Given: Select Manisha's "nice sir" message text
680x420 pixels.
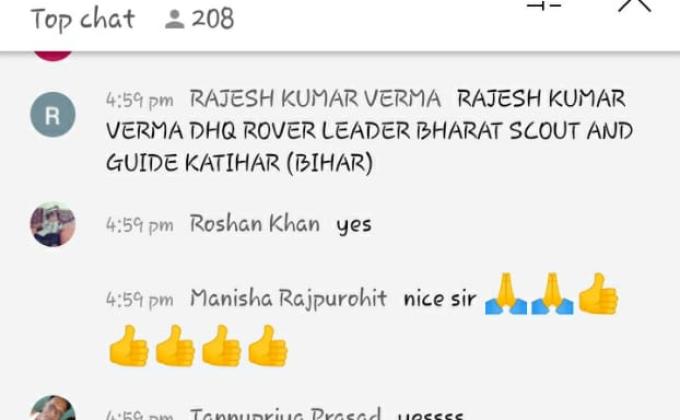Looking at the screenshot, I should pyautogui.click(x=440, y=299).
